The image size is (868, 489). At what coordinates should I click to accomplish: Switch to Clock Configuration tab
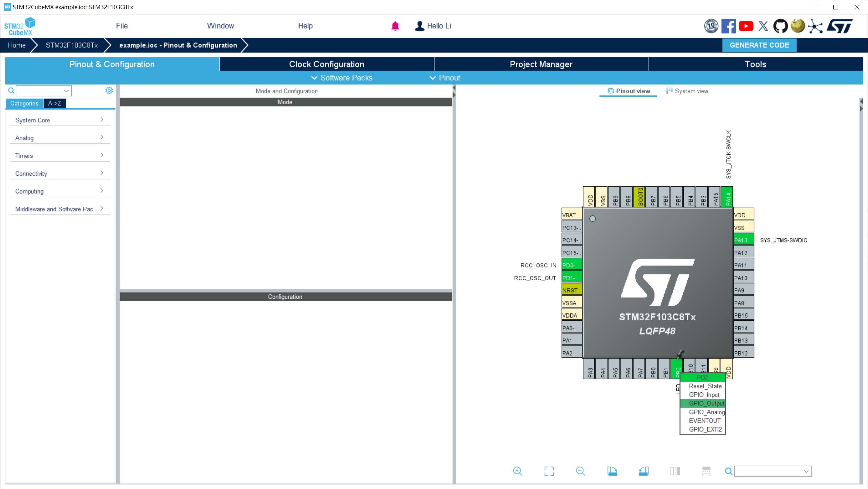coord(326,64)
